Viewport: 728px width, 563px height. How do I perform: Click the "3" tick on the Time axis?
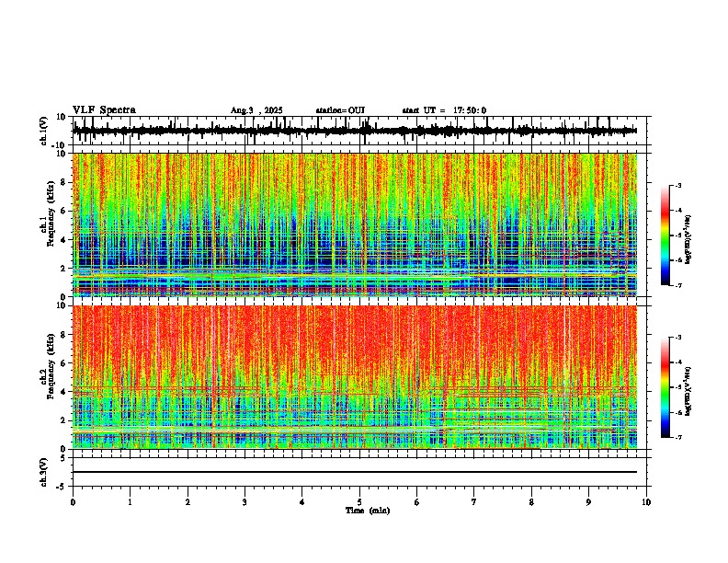pos(245,502)
